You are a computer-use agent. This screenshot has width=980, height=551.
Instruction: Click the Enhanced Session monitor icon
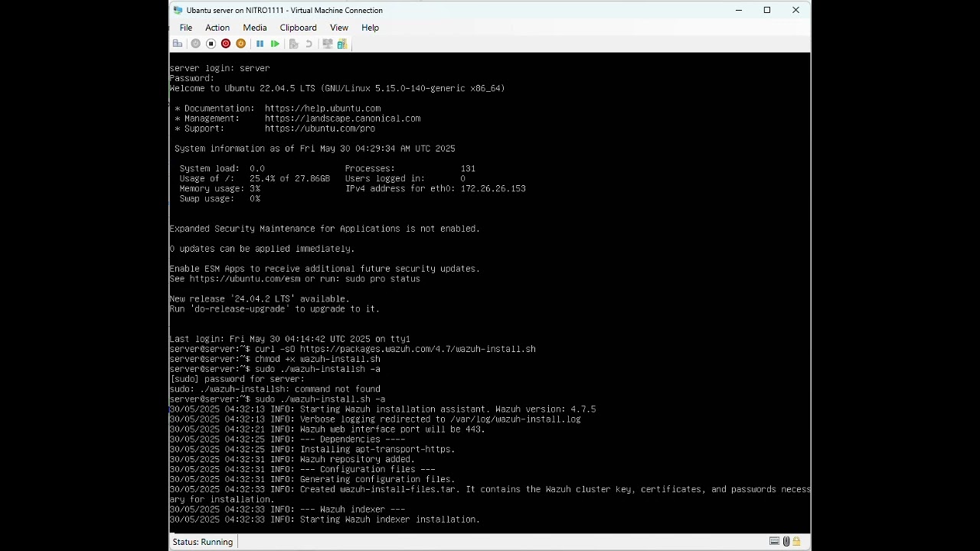[x=327, y=44]
